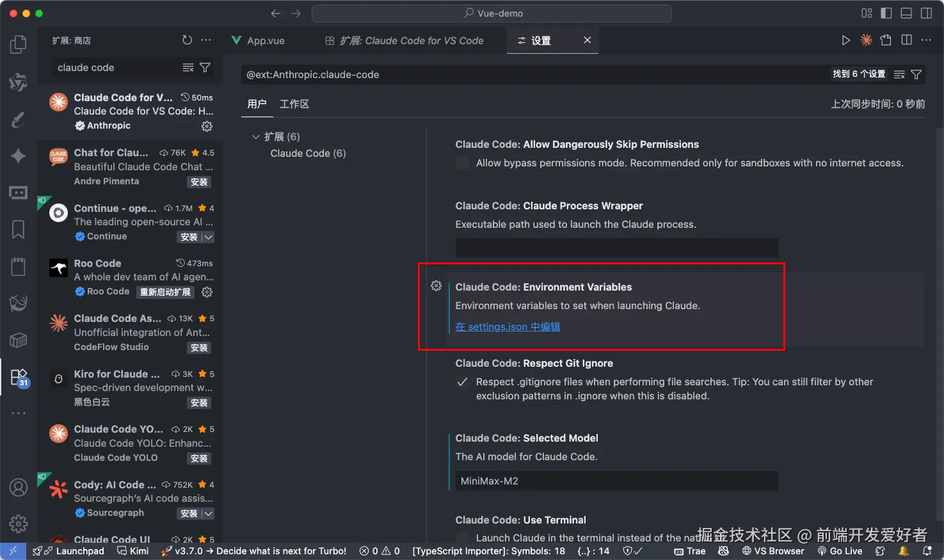Screen dimensions: 944x560
Task: Split the editor to the right
Action: point(906,40)
